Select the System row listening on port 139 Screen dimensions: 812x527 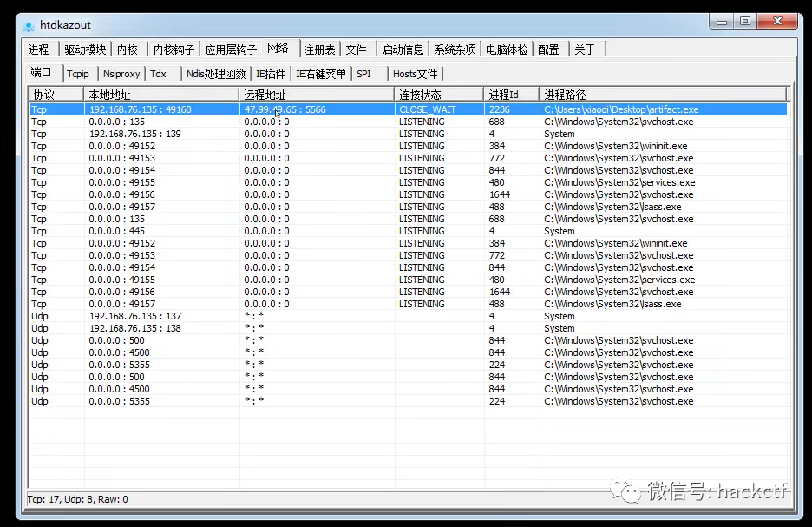coord(260,134)
